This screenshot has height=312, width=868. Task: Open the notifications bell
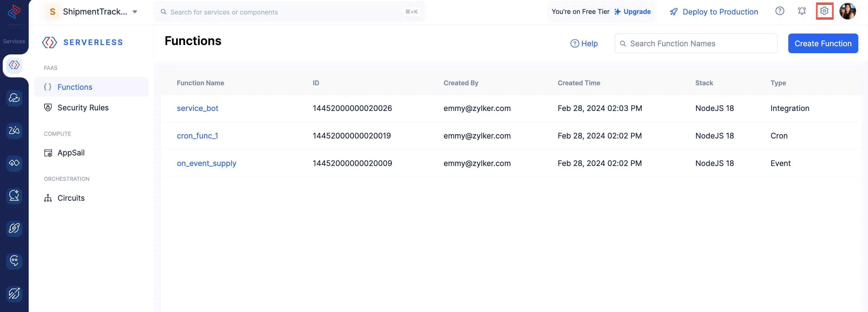[802, 11]
